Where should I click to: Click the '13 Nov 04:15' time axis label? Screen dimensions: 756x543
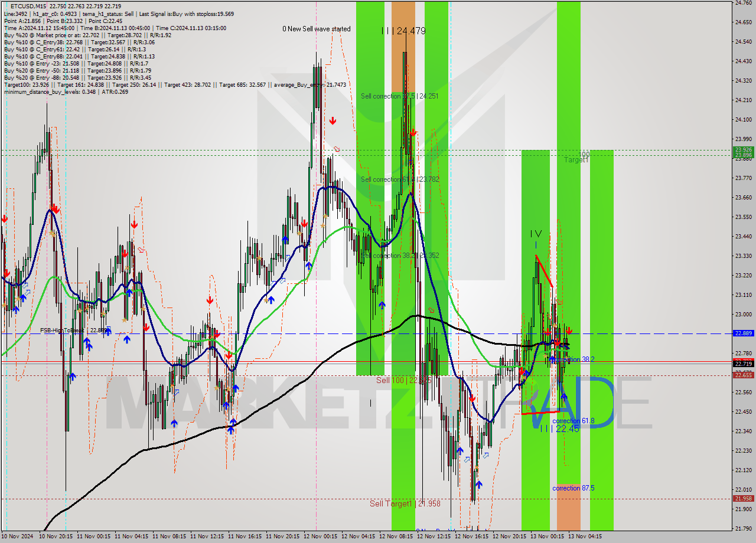[585, 537]
